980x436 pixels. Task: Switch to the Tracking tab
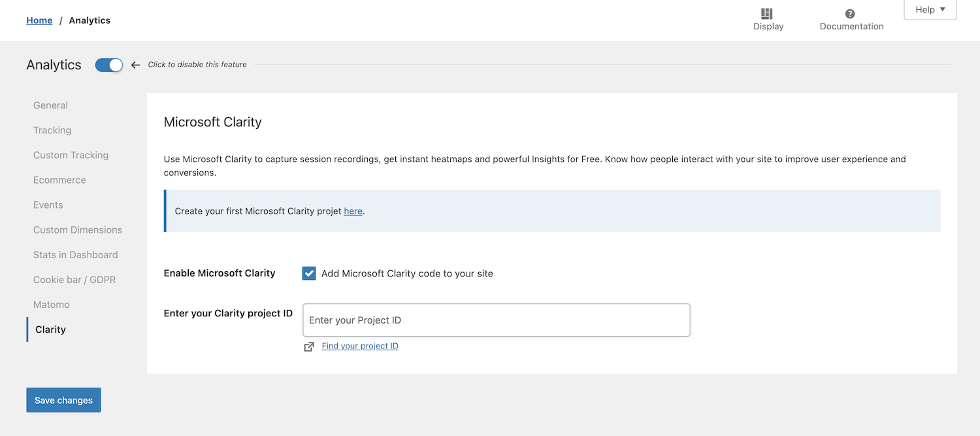(52, 130)
